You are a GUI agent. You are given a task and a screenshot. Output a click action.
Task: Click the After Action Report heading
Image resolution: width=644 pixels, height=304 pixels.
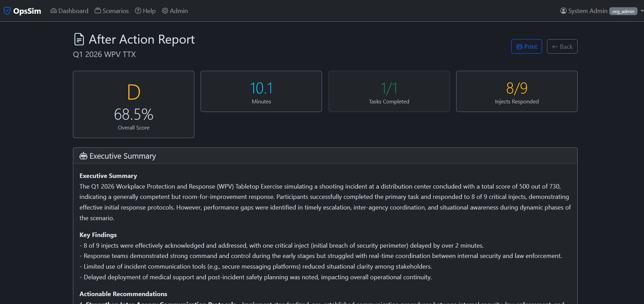[x=142, y=40]
